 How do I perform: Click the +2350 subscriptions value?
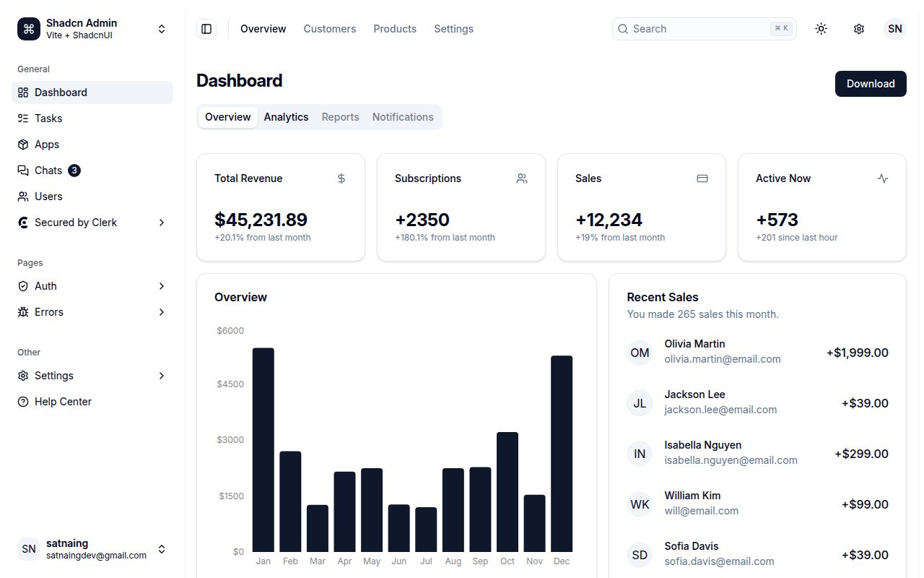click(x=422, y=220)
